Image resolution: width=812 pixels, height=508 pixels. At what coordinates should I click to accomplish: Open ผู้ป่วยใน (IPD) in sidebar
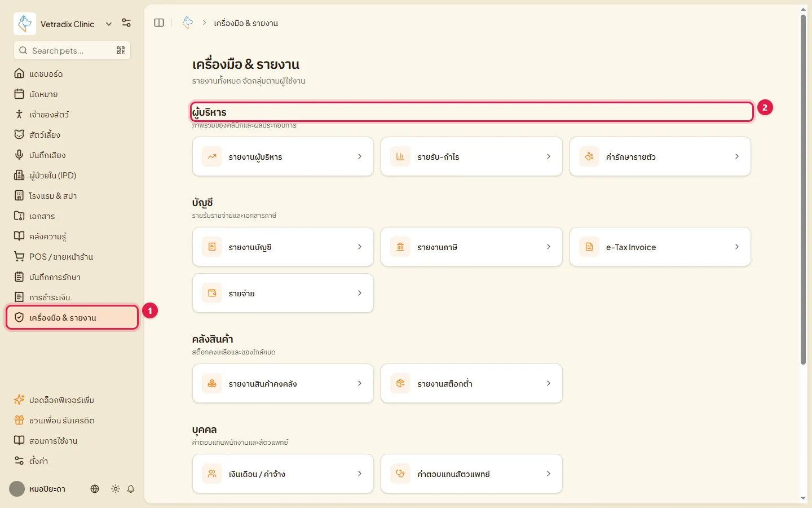pyautogui.click(x=72, y=175)
